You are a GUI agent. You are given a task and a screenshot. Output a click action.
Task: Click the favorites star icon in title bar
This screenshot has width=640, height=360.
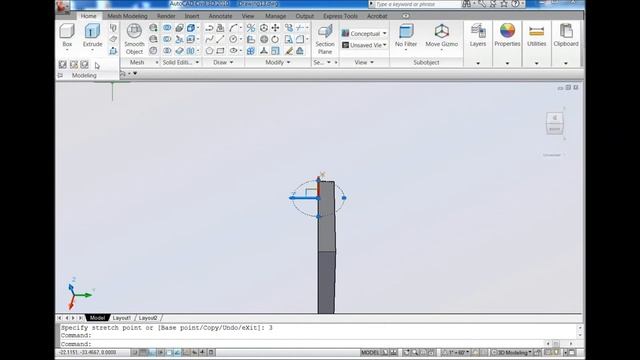(x=504, y=4)
